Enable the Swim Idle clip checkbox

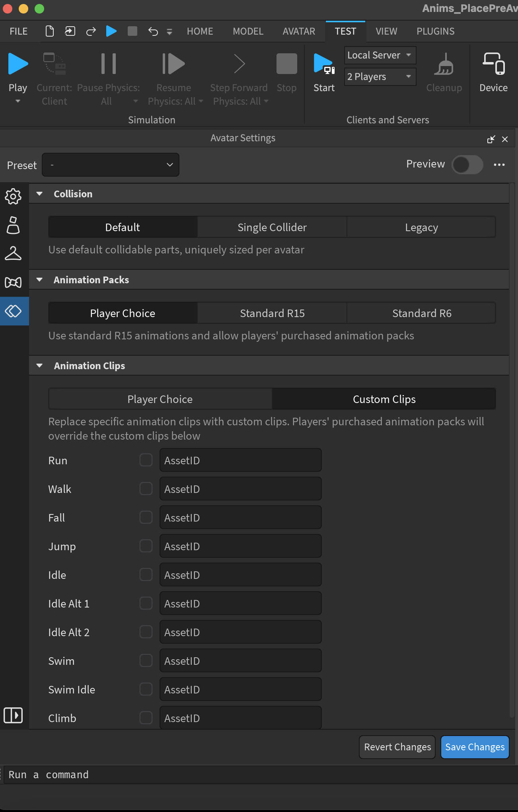point(146,689)
